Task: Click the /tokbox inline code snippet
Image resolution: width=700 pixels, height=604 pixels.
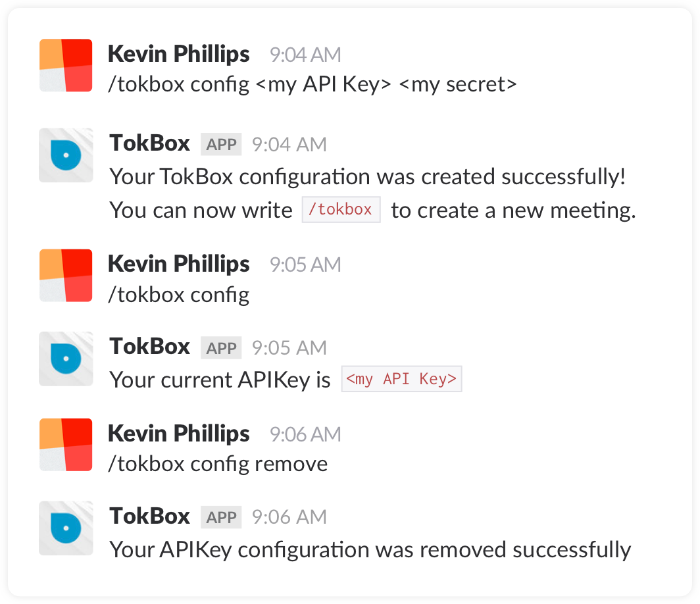Action: [x=341, y=209]
